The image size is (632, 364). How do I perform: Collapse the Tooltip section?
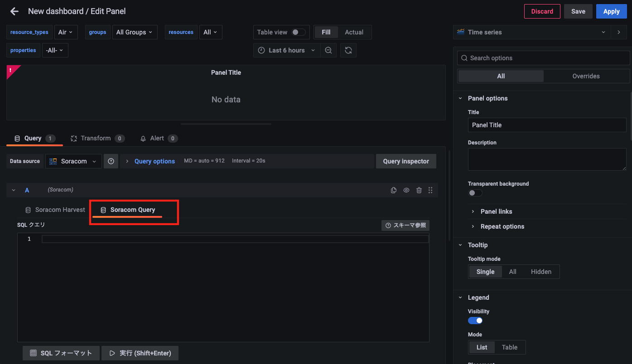(460, 245)
